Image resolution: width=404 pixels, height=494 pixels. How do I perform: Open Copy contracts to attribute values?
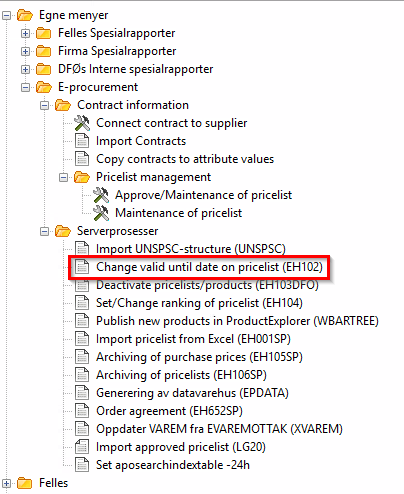[x=185, y=159]
